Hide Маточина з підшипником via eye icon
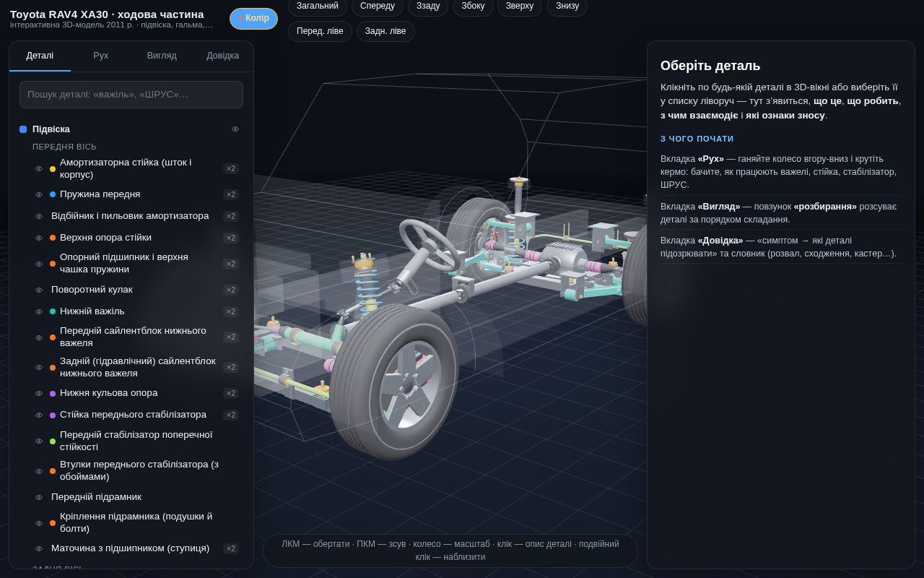924x578 pixels. [39, 548]
